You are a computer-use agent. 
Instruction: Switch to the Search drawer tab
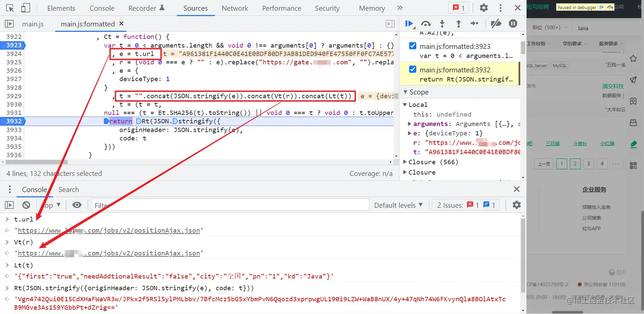click(69, 189)
